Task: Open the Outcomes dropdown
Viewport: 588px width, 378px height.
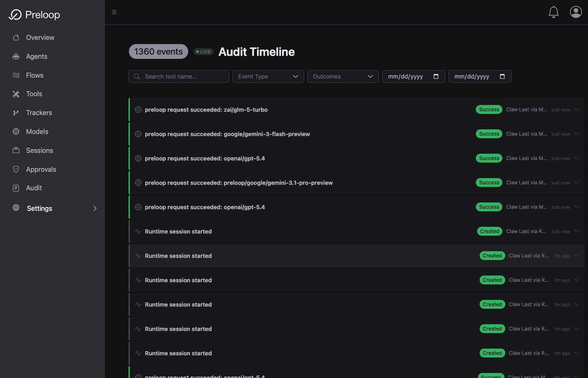Action: tap(343, 76)
